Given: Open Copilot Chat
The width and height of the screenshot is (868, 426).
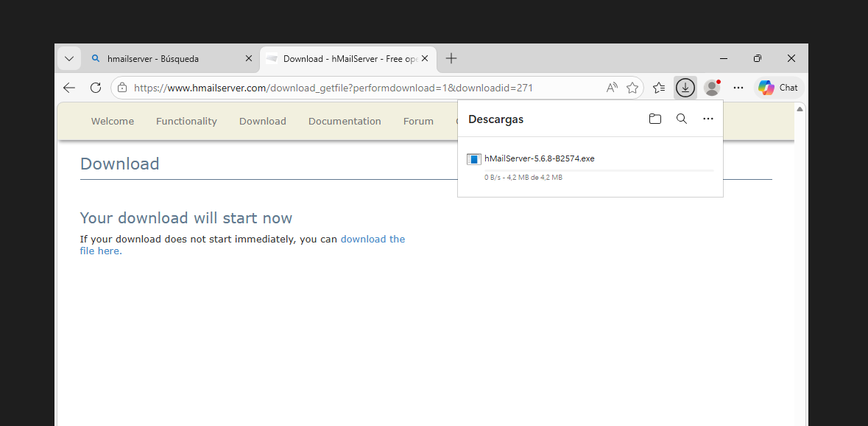Looking at the screenshot, I should [x=779, y=88].
